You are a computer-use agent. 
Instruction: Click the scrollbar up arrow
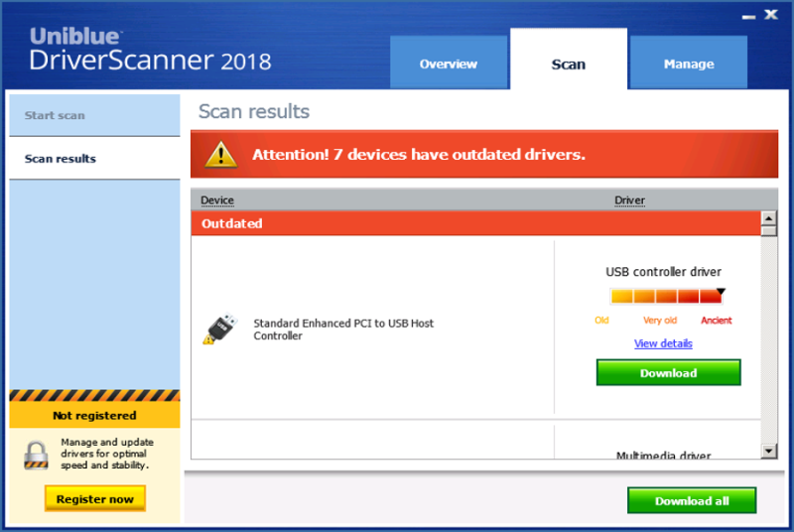768,218
